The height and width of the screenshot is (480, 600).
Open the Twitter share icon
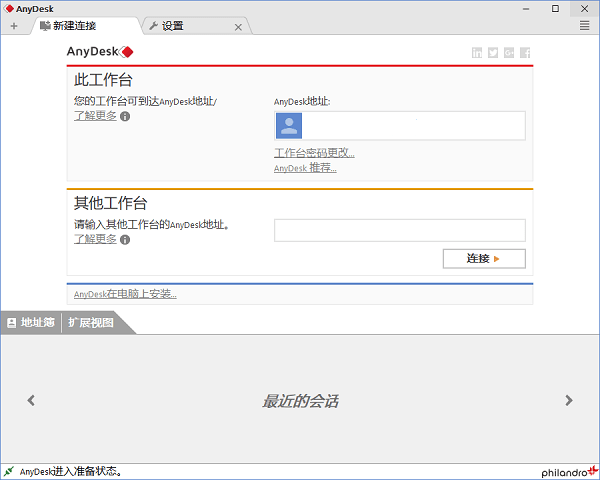(493, 53)
